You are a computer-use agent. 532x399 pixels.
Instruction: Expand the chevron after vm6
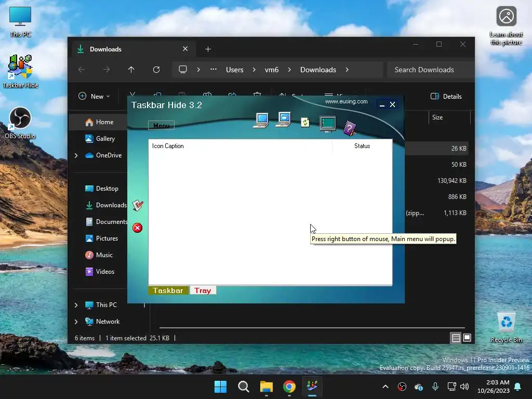[289, 70]
